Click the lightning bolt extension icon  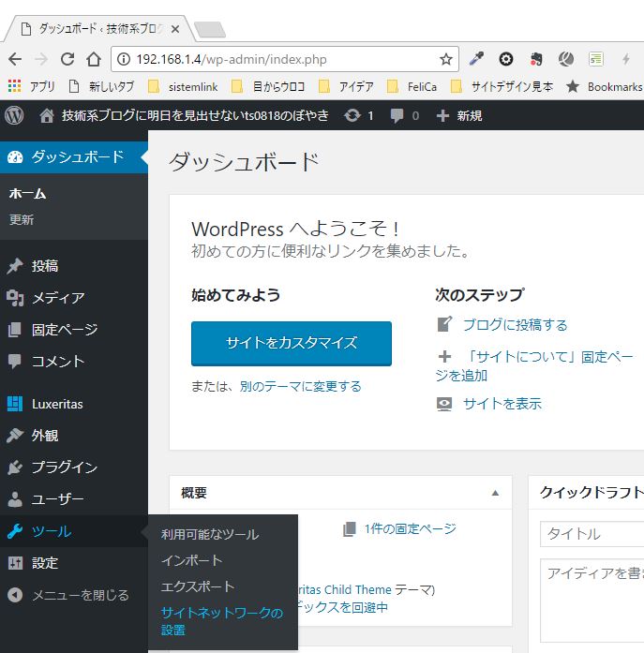pos(625,59)
